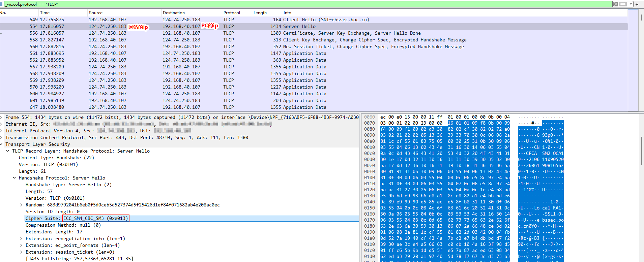The height and width of the screenshot is (262, 644).
Task: Expand the Random field details
Action: click(x=21, y=205)
